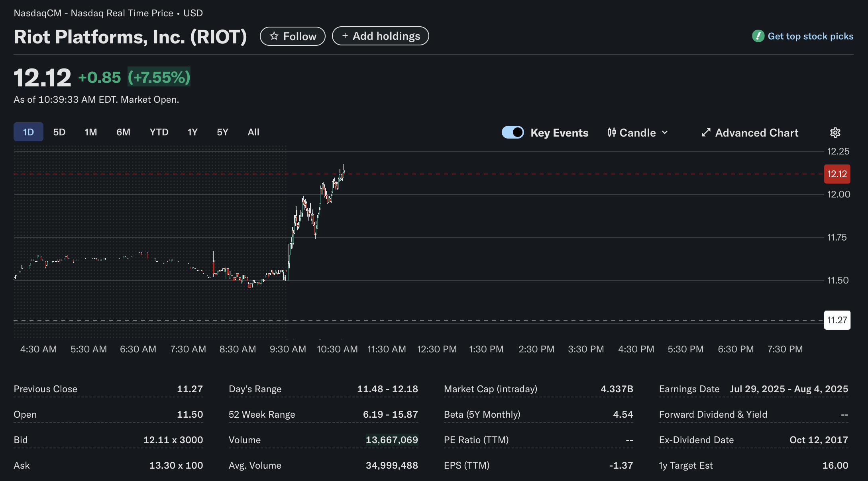This screenshot has height=481, width=868.
Task: Click the Bid value 12.11 x 3000
Action: pyautogui.click(x=173, y=440)
